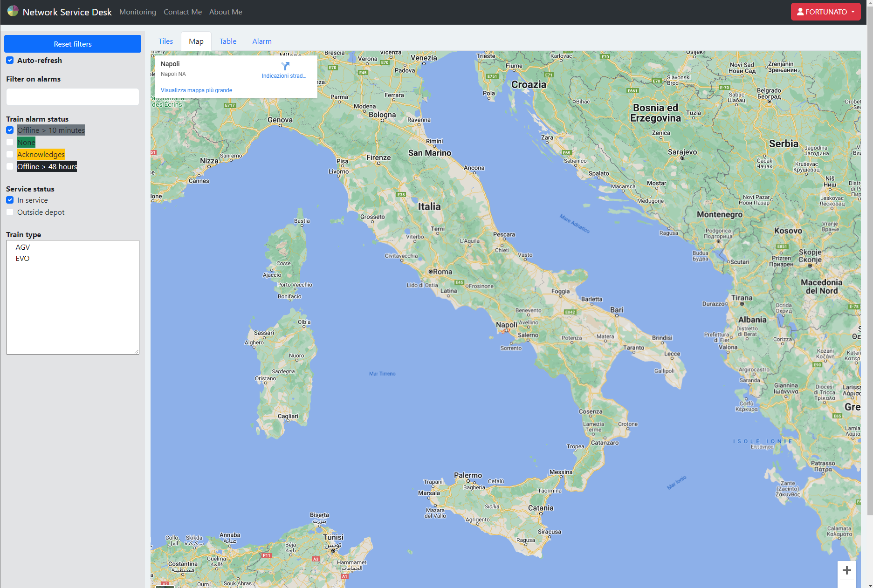Click the Filter on alarms input field
Image resolution: width=873 pixels, height=588 pixels.
tap(73, 97)
